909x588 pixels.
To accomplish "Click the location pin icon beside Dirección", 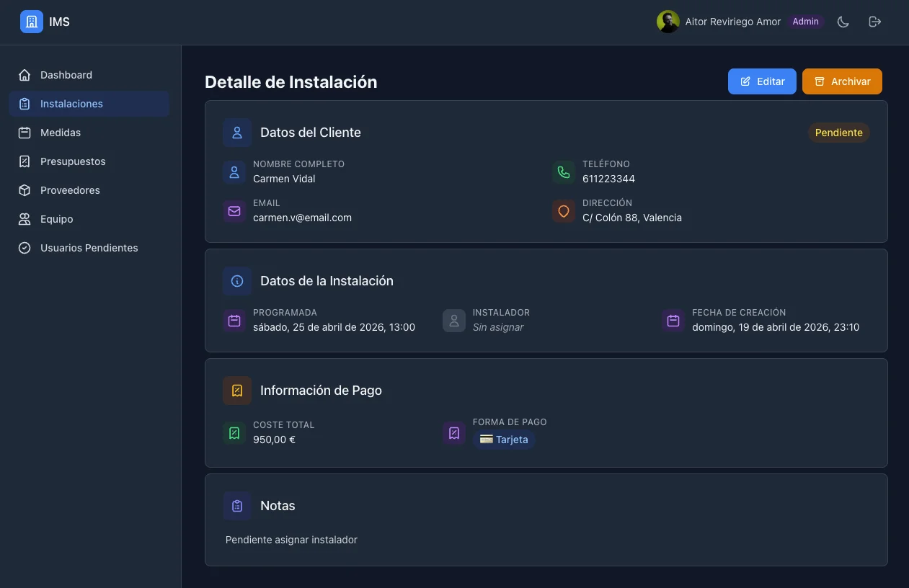I will pyautogui.click(x=564, y=211).
